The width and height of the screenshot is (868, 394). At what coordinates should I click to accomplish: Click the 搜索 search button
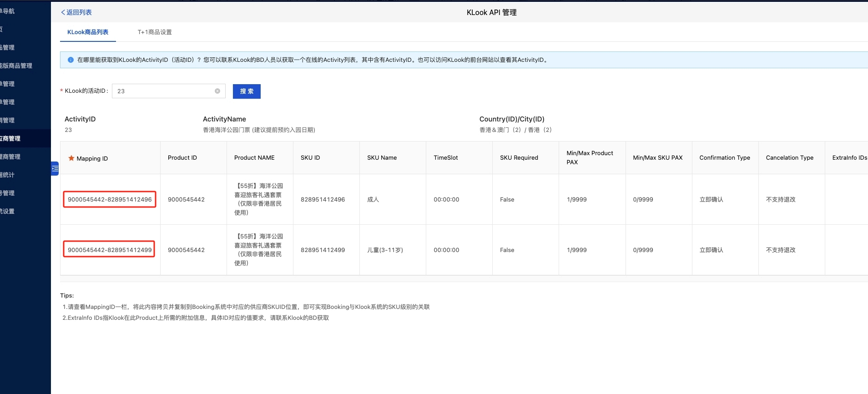247,91
